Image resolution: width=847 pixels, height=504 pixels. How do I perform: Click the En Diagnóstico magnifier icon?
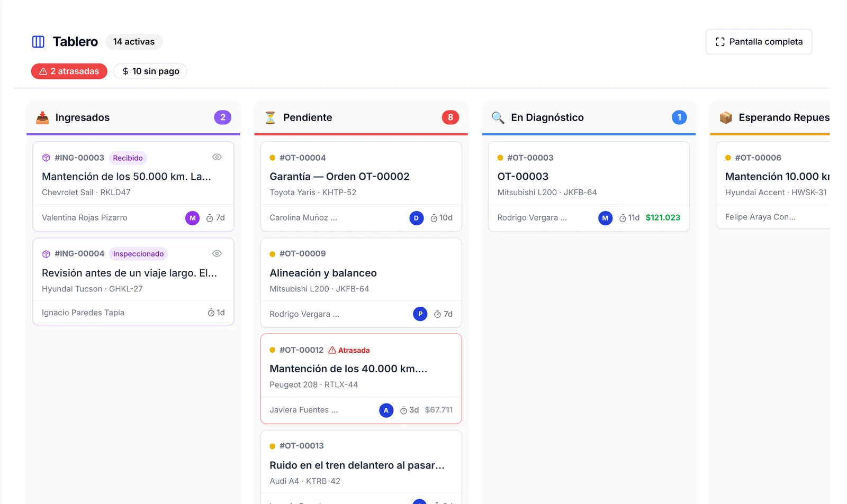498,117
